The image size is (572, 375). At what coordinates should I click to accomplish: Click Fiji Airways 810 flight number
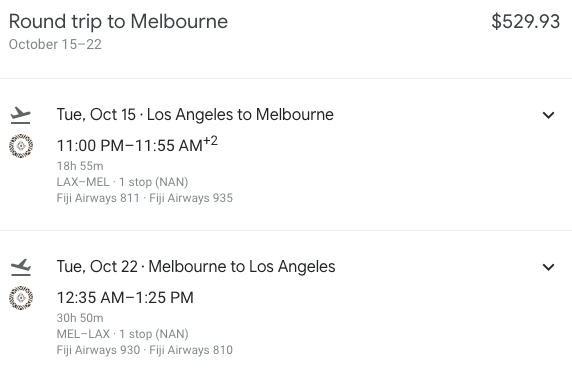click(x=191, y=350)
